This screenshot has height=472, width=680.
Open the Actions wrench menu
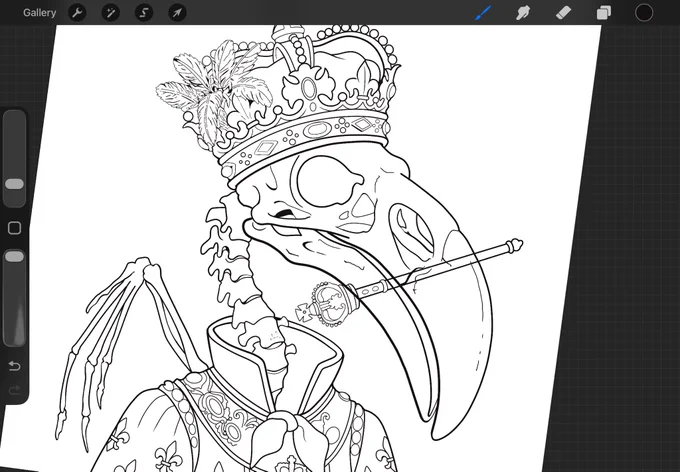click(77, 13)
